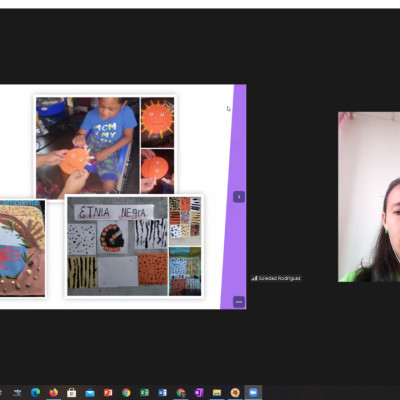Open Google Chrome taskbar icon

(126, 393)
